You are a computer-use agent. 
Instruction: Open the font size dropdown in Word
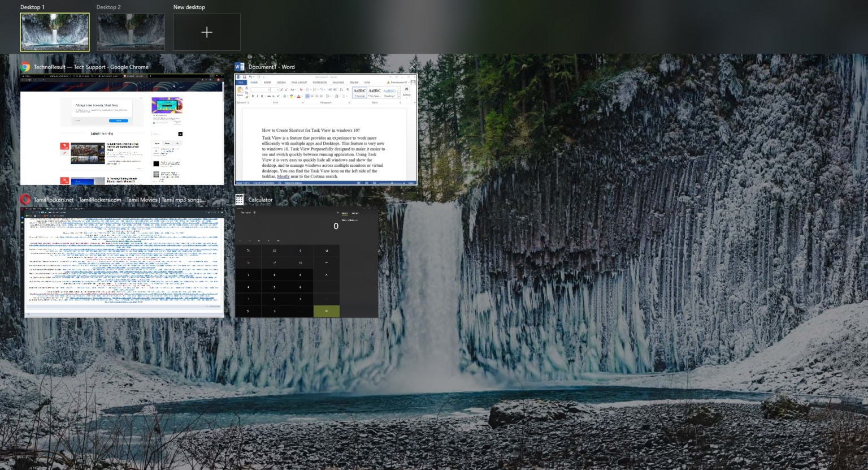pos(277,89)
